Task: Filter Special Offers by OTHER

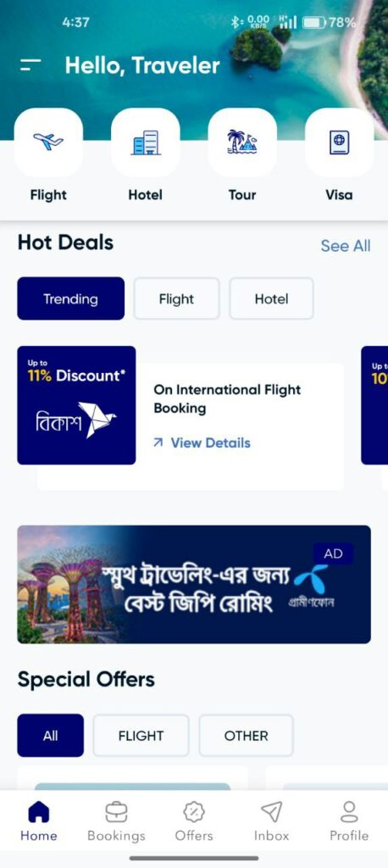Action: point(247,736)
